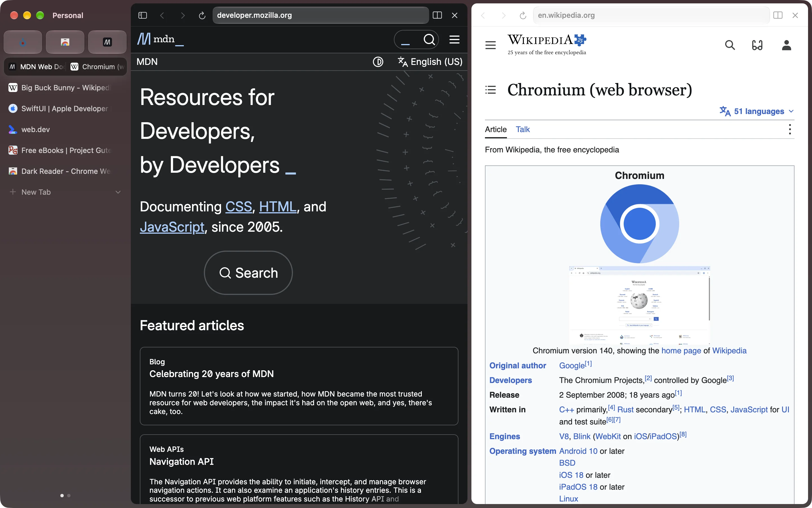Open the MDN header search icon

[429, 40]
